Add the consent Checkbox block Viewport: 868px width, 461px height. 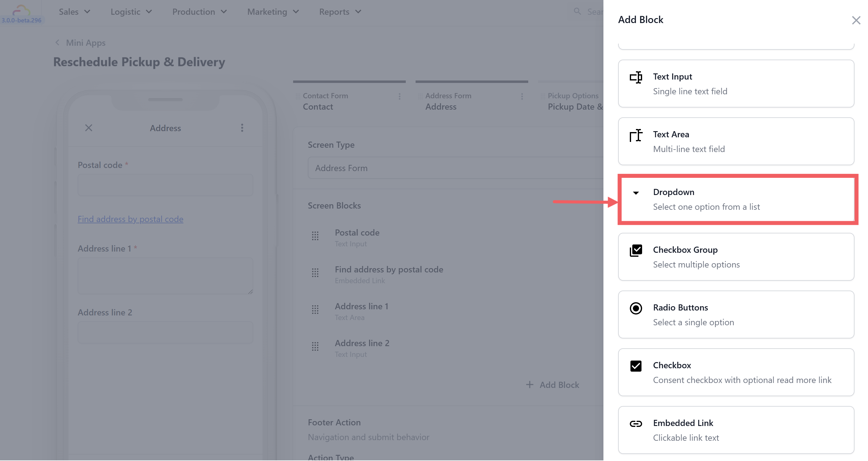(x=736, y=372)
